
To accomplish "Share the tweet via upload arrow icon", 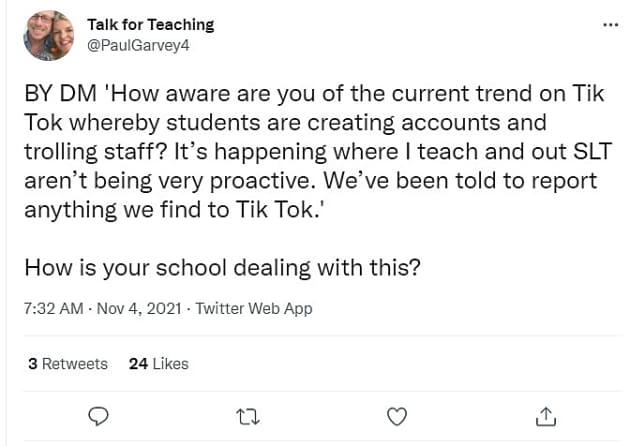I will point(546,415).
